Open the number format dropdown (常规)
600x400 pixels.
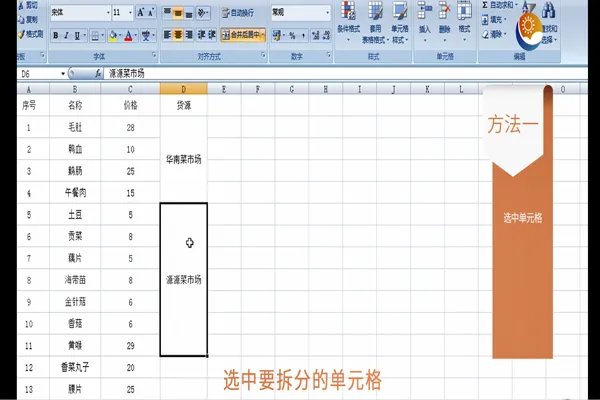point(328,13)
